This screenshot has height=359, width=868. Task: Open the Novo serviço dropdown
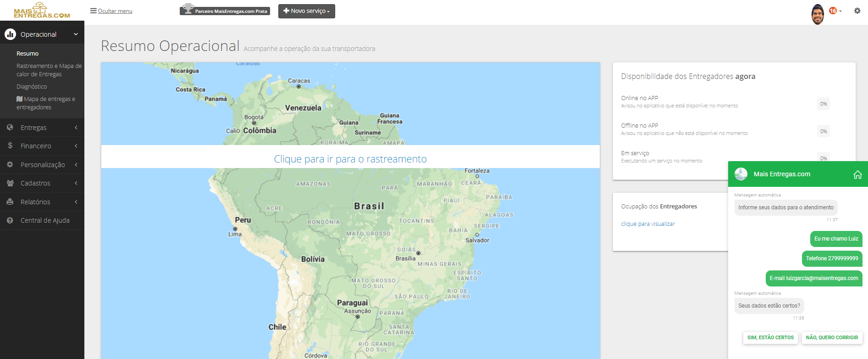coord(307,11)
